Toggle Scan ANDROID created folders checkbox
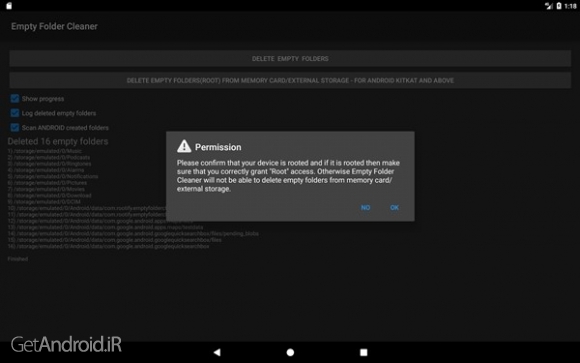The width and height of the screenshot is (580, 363). pos(15,127)
